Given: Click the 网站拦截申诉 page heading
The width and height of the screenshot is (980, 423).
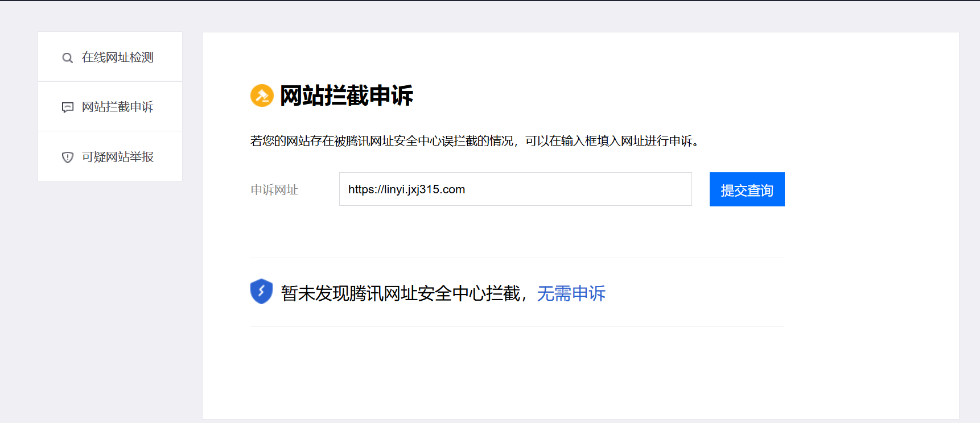Looking at the screenshot, I should 346,96.
